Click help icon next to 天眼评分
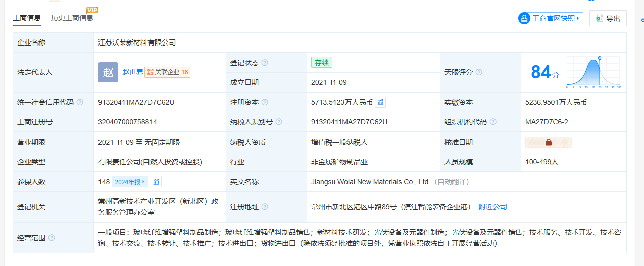The height and width of the screenshot is (266, 644). [x=479, y=72]
